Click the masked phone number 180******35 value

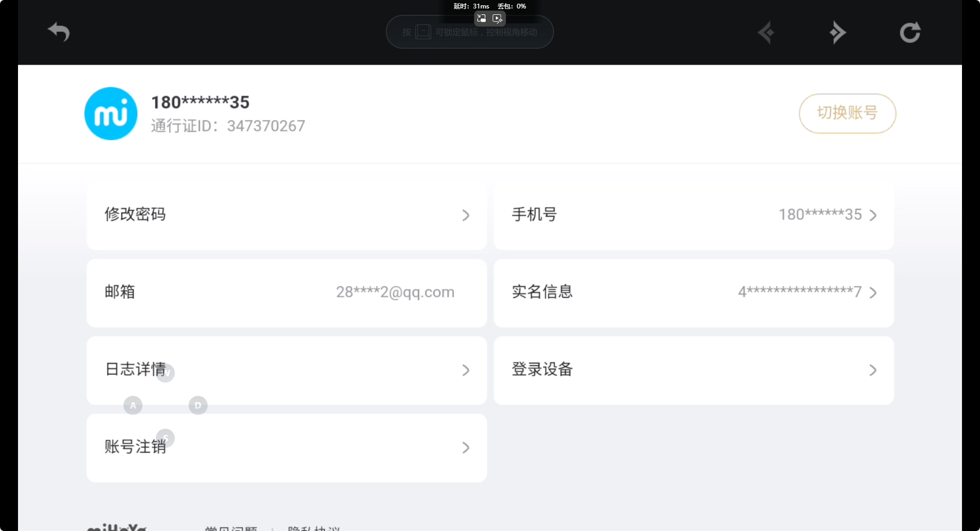820,215
